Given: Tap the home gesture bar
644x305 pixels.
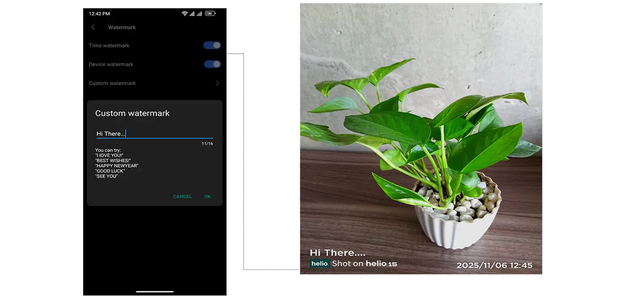Looking at the screenshot, I should click(x=155, y=292).
